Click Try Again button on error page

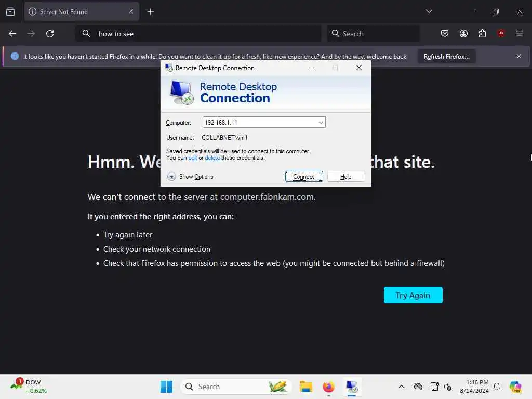point(413,295)
